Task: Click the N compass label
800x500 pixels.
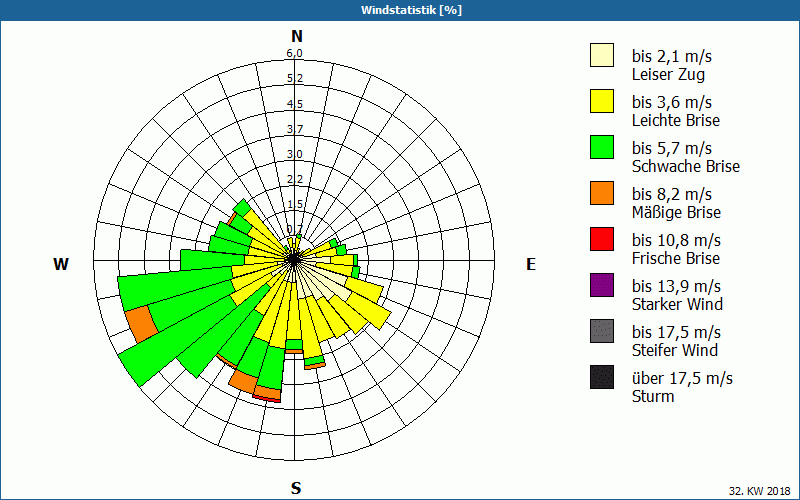Action: coord(297,36)
